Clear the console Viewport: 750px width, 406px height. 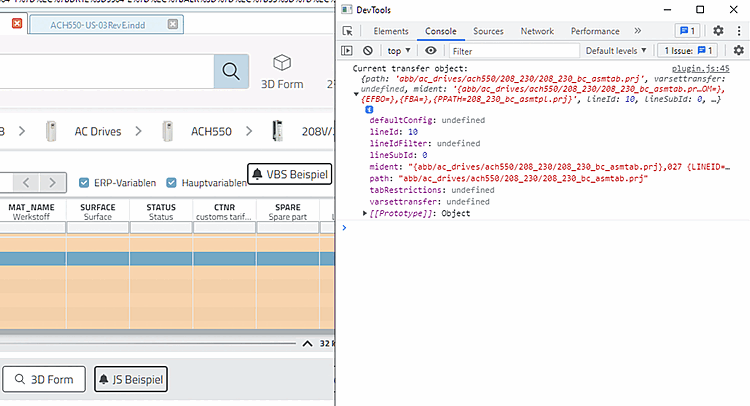pyautogui.click(x=367, y=51)
